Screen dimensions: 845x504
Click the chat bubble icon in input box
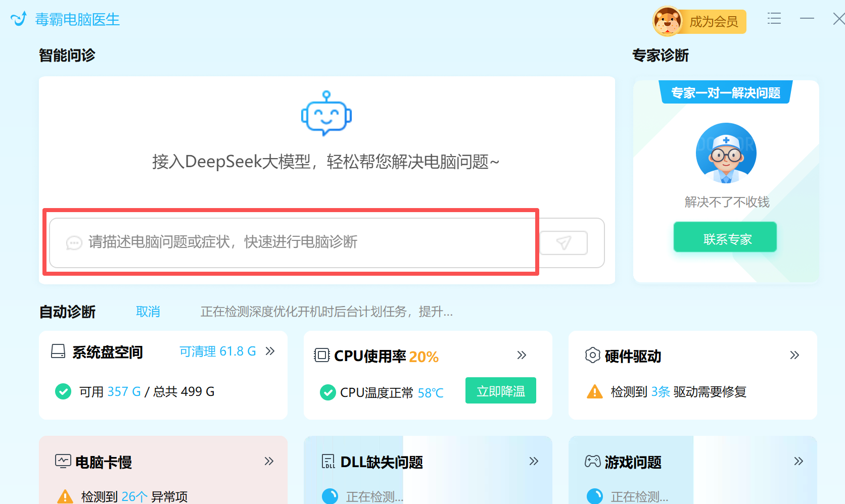(74, 243)
